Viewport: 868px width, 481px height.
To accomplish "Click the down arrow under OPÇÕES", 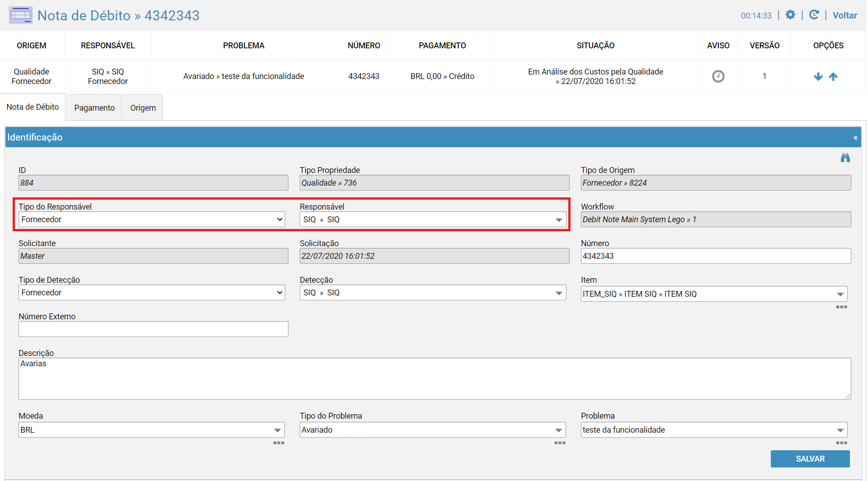I will click(818, 77).
